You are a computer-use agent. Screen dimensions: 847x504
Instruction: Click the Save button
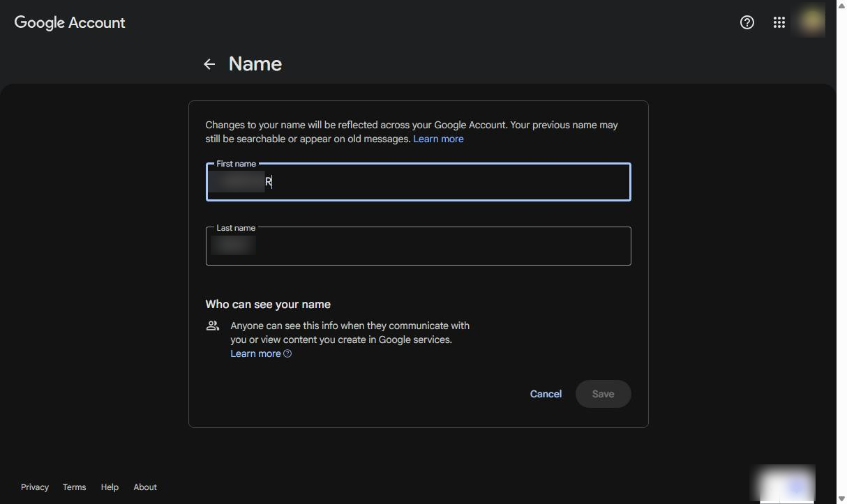[x=604, y=394]
